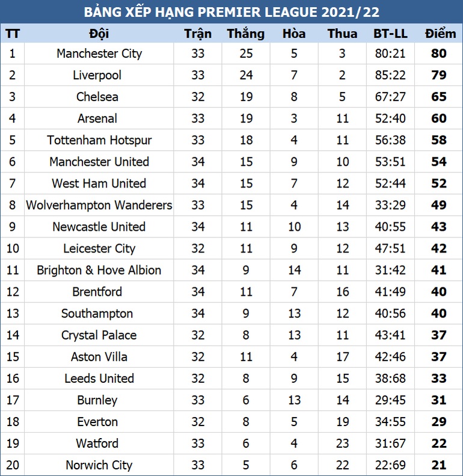
Task: Select West Ham United goal difference 52:44
Action: pos(390,183)
